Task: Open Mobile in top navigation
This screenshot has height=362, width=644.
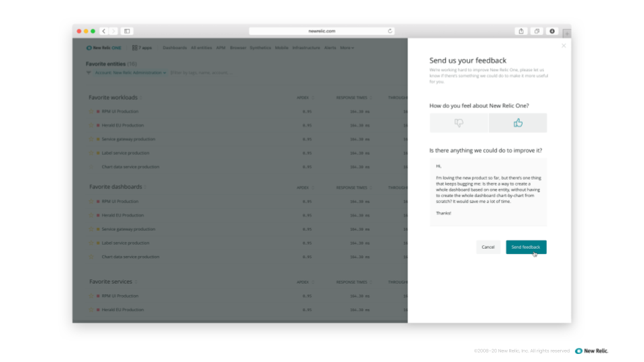Action: 282,48
